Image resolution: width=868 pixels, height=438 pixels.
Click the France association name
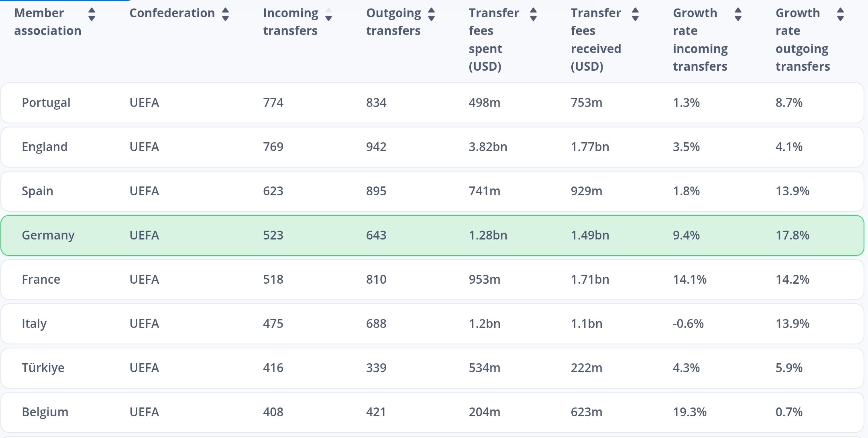coord(41,280)
